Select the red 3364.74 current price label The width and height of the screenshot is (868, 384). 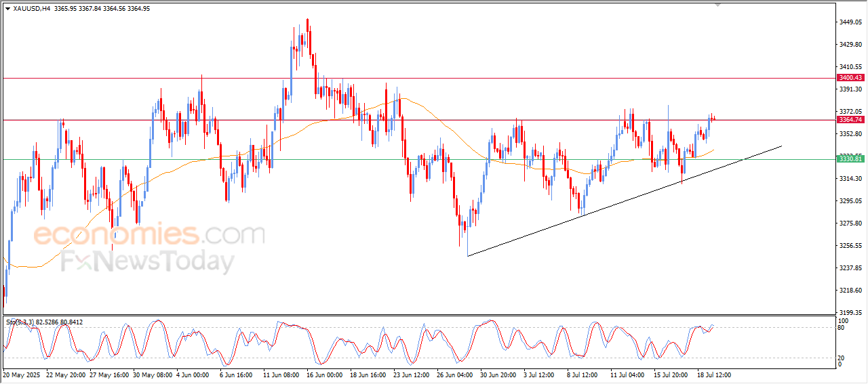(x=850, y=120)
